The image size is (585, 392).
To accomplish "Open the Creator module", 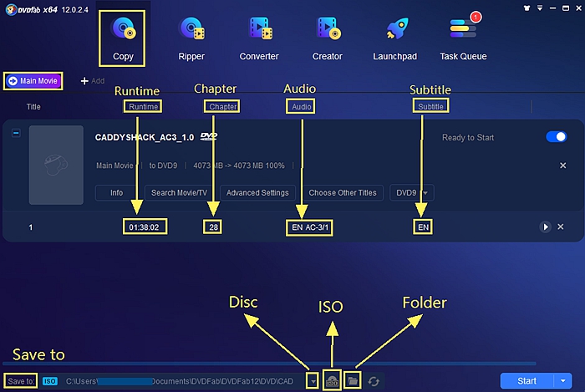I will (328, 38).
